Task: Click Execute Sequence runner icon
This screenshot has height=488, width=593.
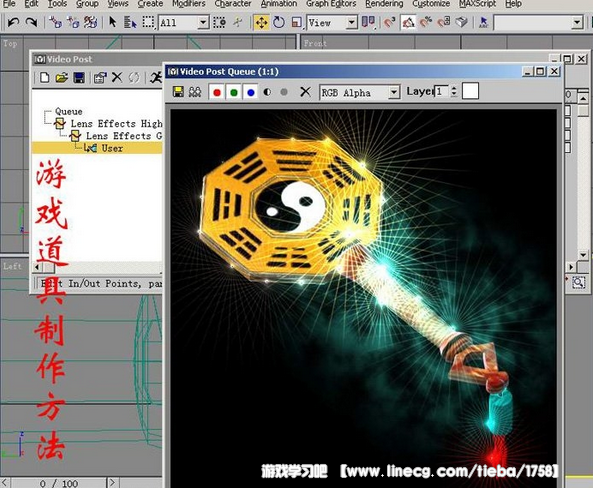Action: coord(155,78)
